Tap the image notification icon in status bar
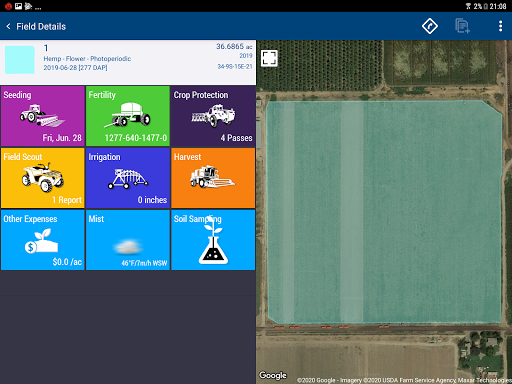This screenshot has height=384, width=512. coord(18,6)
